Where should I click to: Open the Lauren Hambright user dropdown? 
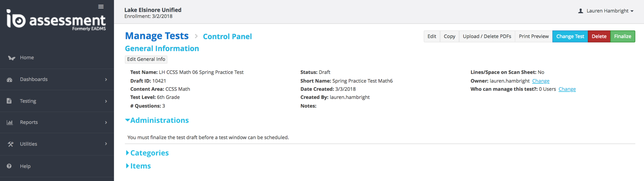tap(606, 11)
